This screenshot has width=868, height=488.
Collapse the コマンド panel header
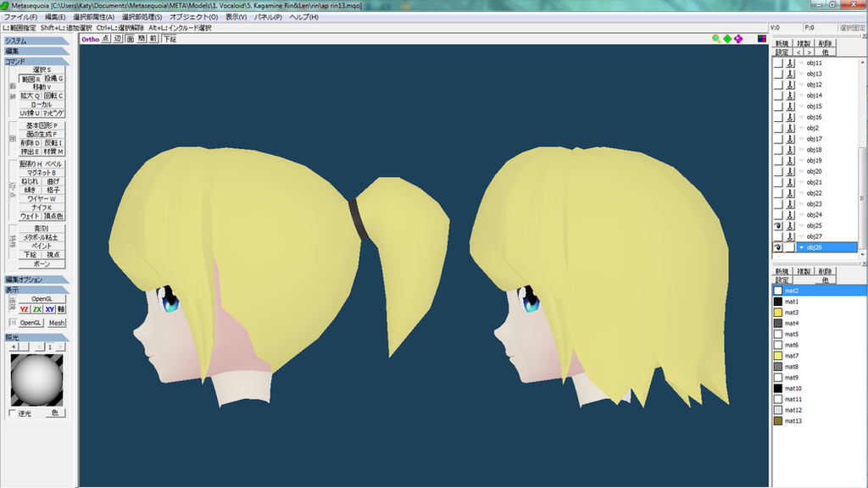pyautogui.click(x=36, y=61)
